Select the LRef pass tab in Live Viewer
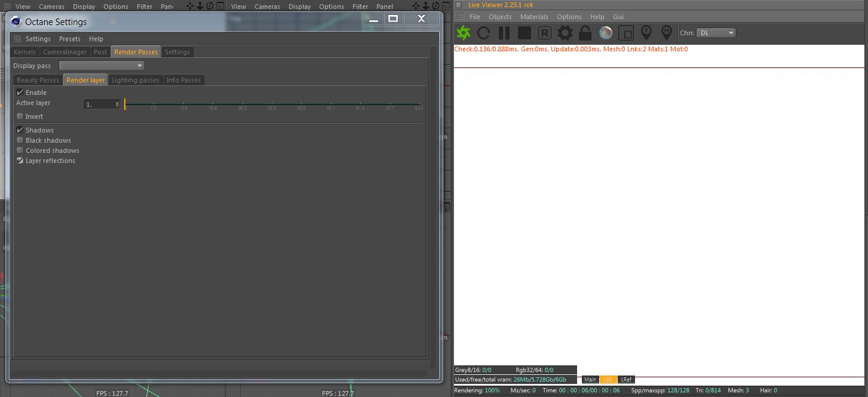The height and width of the screenshot is (397, 868). [x=626, y=380]
